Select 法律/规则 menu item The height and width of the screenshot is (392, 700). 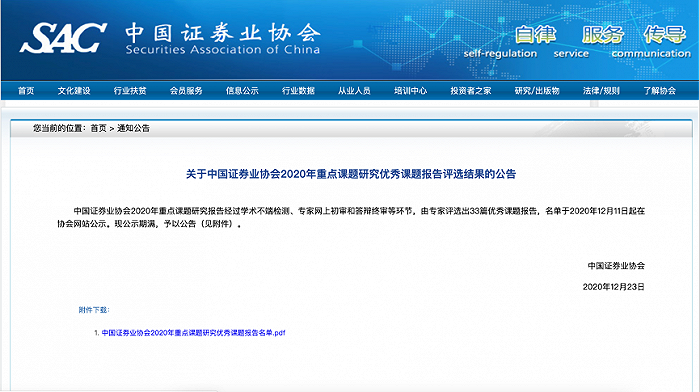601,91
